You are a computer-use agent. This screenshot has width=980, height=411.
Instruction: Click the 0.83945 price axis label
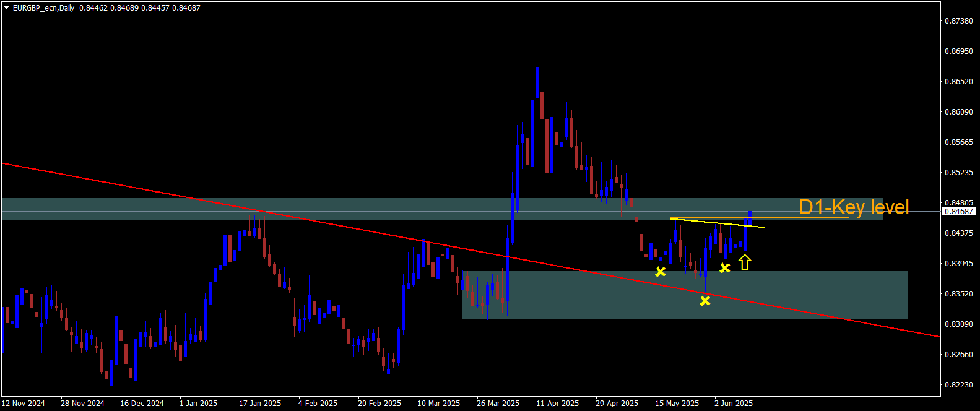coord(958,264)
